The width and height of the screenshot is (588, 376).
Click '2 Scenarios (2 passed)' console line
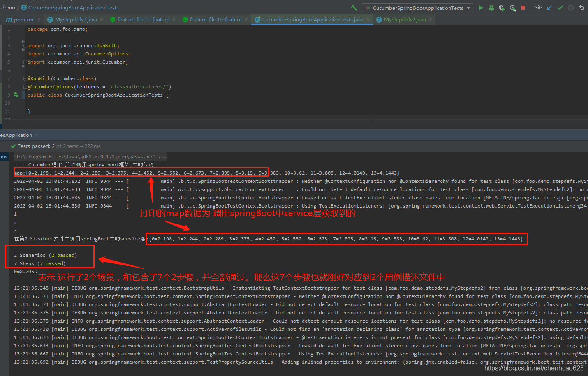[46, 255]
